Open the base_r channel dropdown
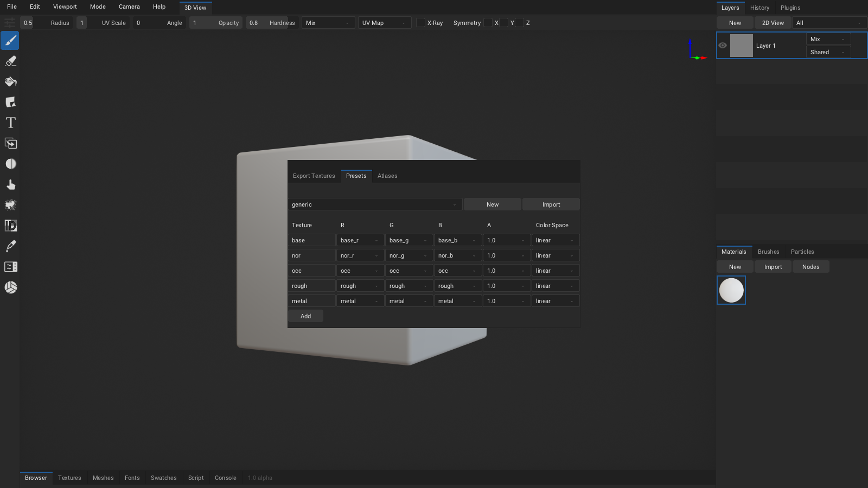868x488 pixels. pos(360,240)
